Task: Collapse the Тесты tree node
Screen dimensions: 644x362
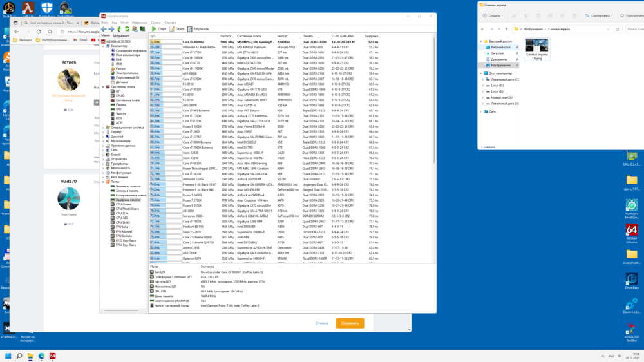Action: tap(103, 182)
